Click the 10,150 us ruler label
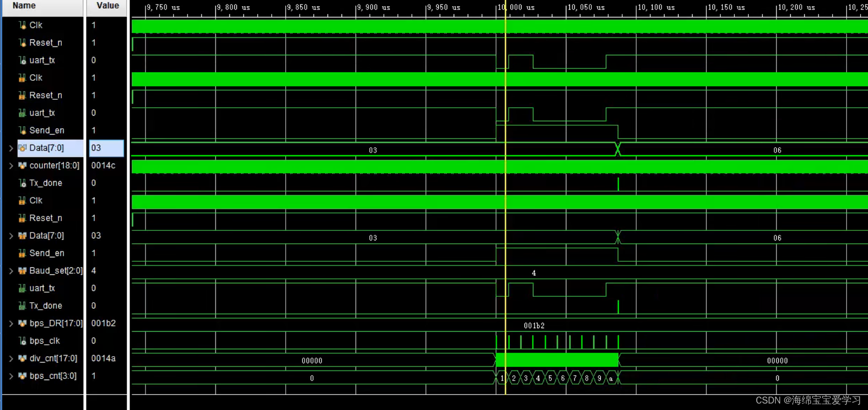This screenshot has height=410, width=868. tap(726, 7)
